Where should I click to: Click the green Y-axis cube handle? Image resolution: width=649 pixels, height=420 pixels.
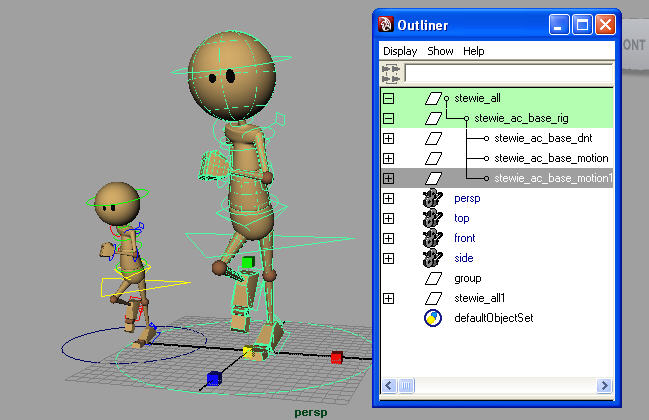click(248, 262)
